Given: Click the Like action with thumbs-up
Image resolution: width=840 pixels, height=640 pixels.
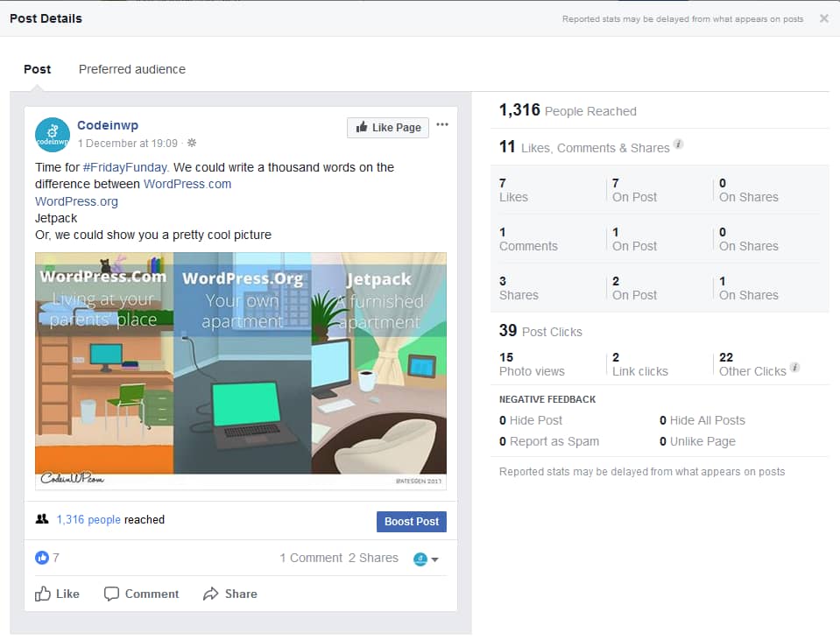Looking at the screenshot, I should pos(57,594).
